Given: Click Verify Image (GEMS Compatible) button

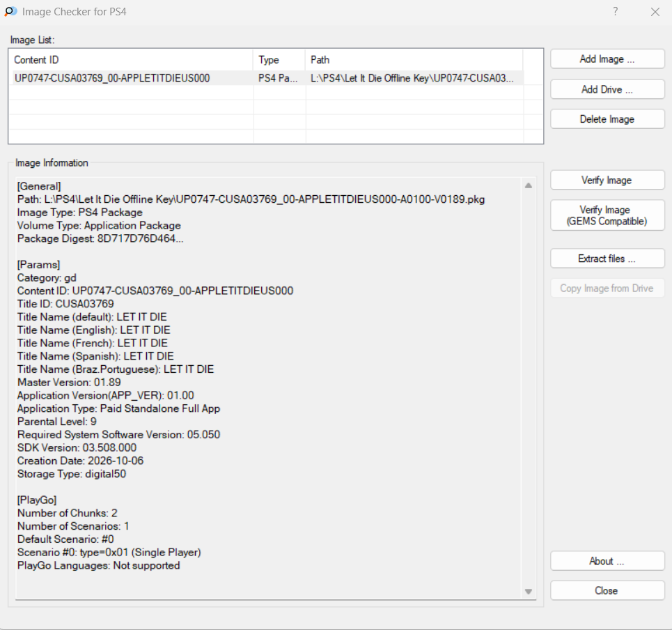Looking at the screenshot, I should 607,216.
